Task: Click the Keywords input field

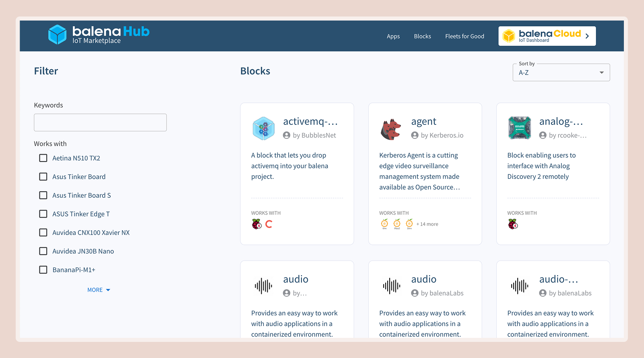Action: tap(100, 122)
